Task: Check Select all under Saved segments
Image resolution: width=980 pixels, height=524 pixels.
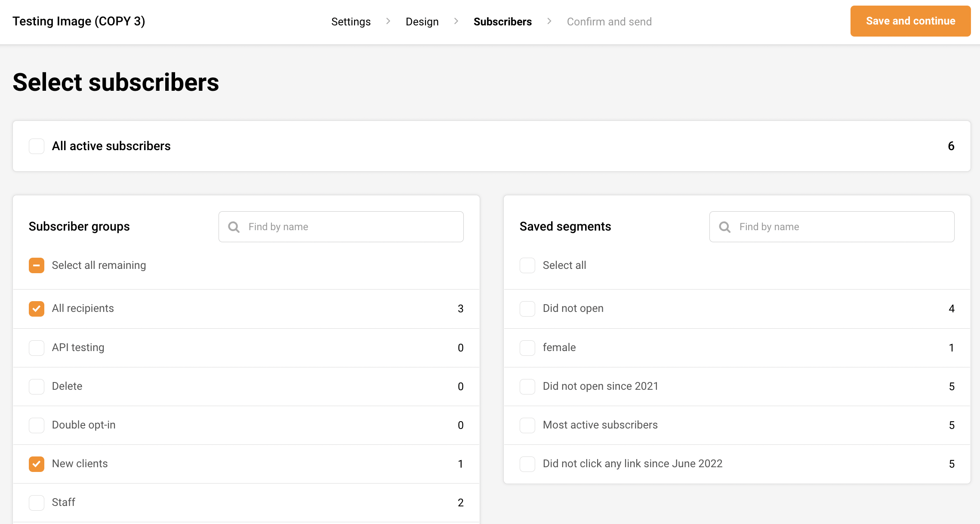Action: (527, 265)
